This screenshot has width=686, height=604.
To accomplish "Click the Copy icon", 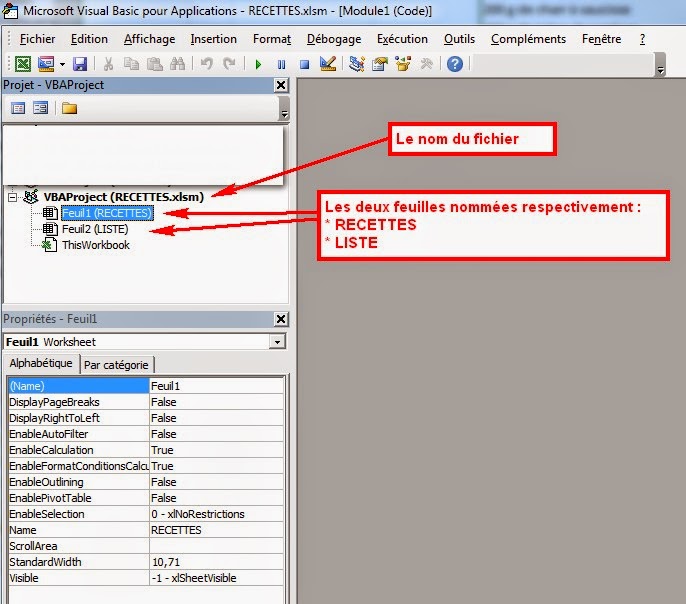I will pos(131,64).
